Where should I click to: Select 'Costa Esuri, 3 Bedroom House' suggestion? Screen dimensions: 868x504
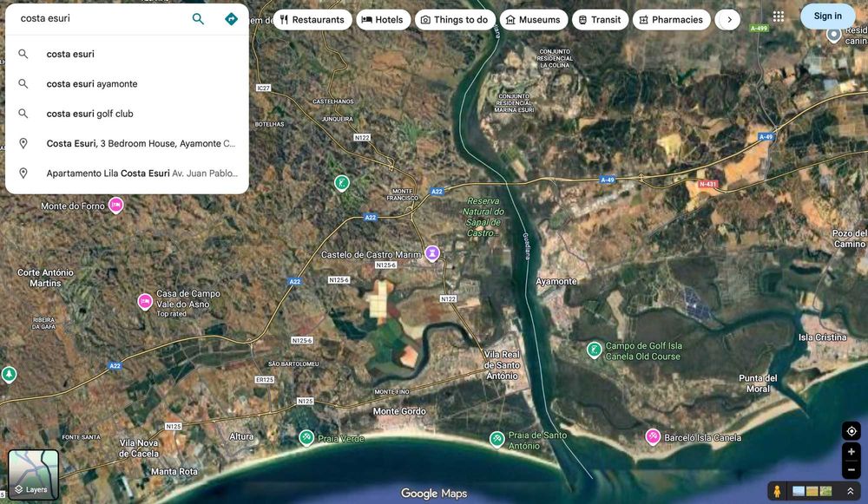point(127,144)
